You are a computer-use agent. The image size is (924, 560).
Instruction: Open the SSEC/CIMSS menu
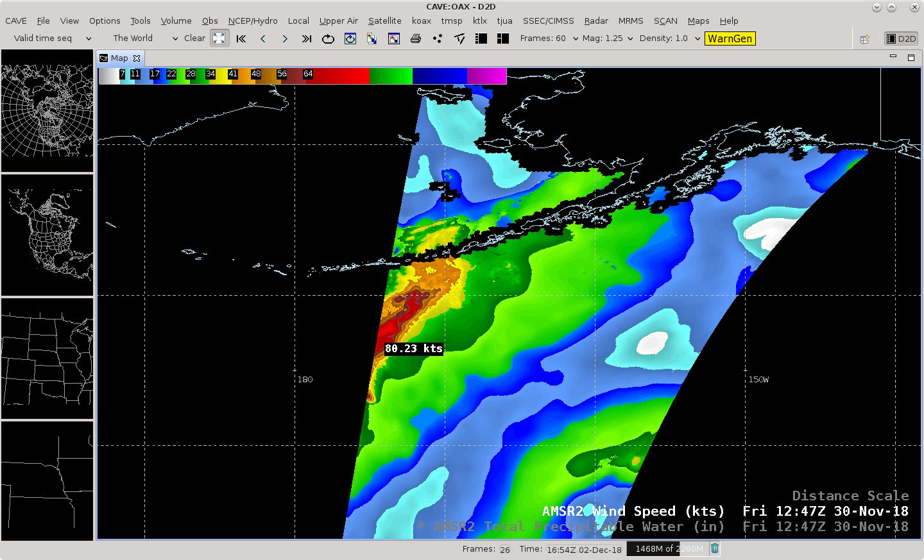tap(549, 21)
